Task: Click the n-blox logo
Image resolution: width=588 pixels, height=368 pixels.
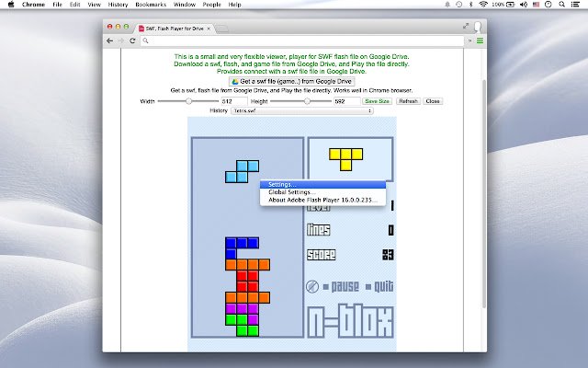Action: click(350, 322)
